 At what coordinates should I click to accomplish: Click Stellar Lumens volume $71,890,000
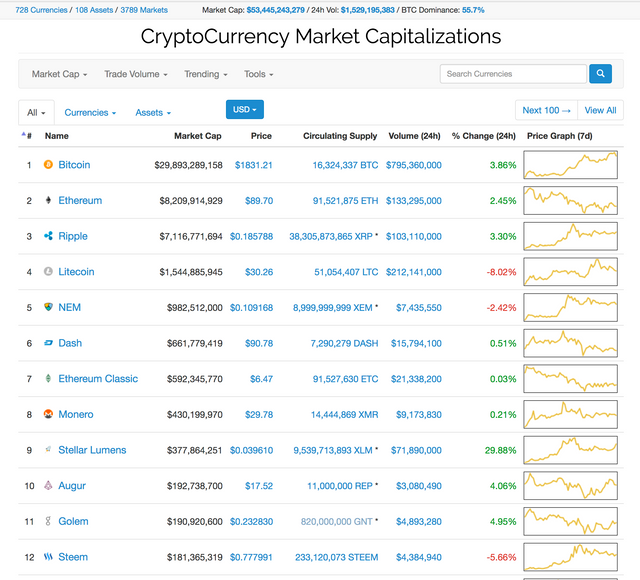(416, 450)
